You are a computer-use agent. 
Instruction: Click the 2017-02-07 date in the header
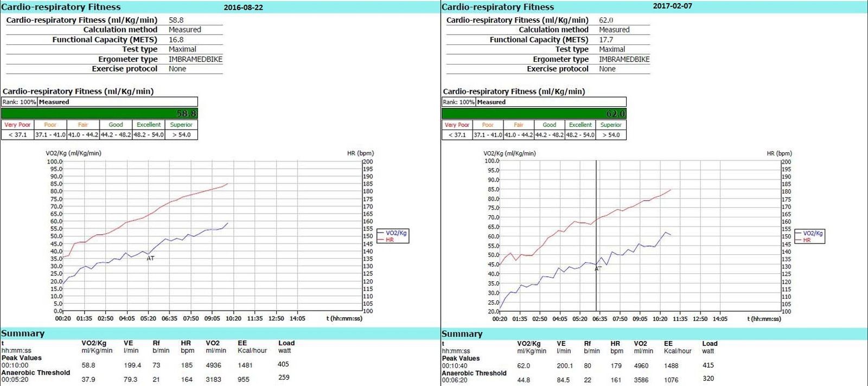673,6
